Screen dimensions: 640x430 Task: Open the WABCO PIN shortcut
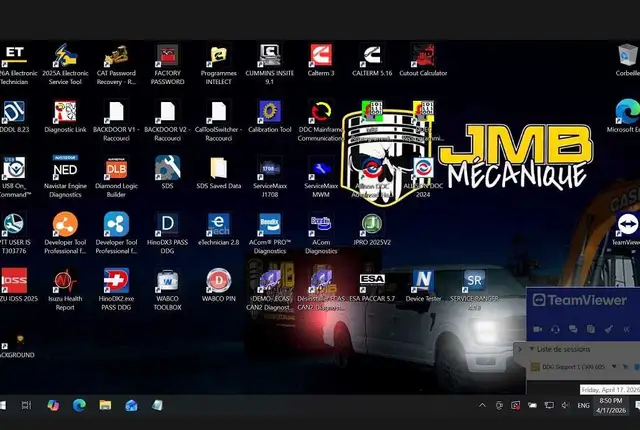[x=219, y=285]
